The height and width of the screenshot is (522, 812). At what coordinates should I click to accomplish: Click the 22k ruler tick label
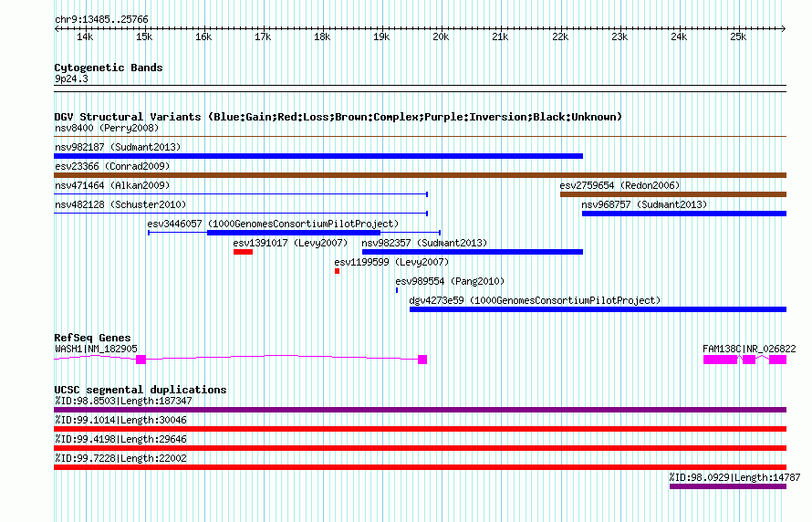tap(560, 37)
